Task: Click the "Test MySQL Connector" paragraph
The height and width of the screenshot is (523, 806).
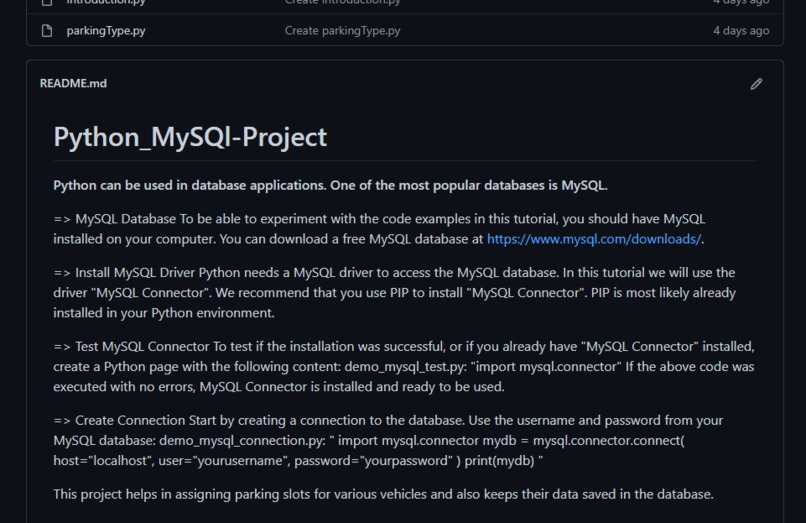Action: click(404, 367)
